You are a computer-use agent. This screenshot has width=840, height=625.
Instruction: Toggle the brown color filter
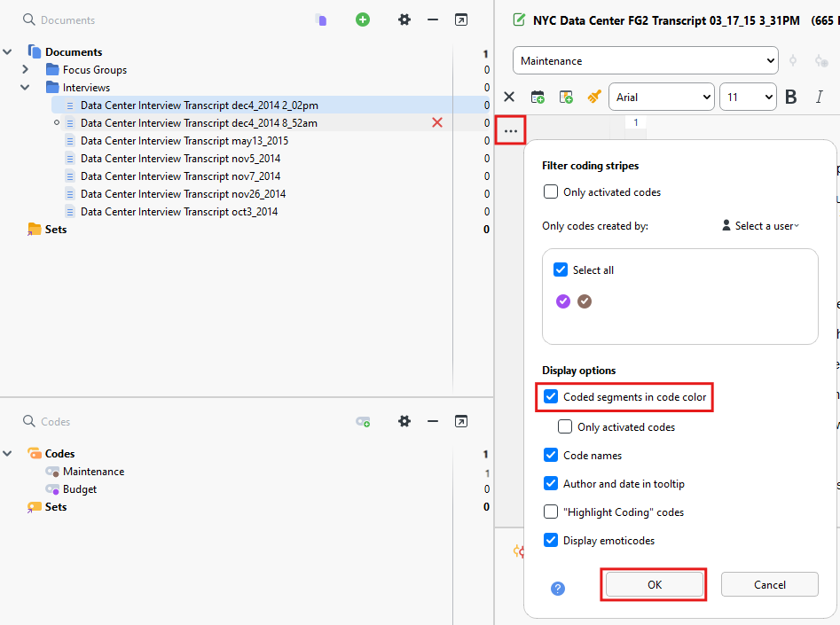click(x=585, y=301)
